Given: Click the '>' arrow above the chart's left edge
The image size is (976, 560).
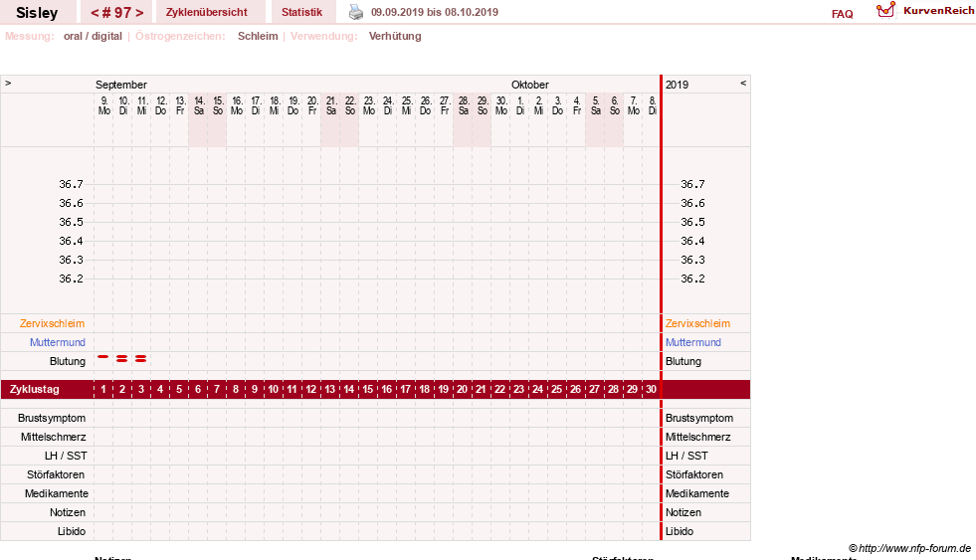Looking at the screenshot, I should [x=8, y=83].
